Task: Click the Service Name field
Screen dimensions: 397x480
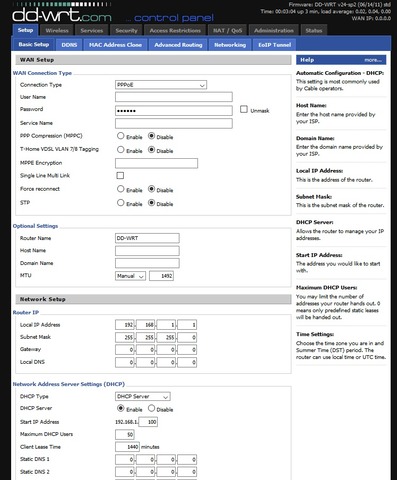Action: [x=174, y=123]
